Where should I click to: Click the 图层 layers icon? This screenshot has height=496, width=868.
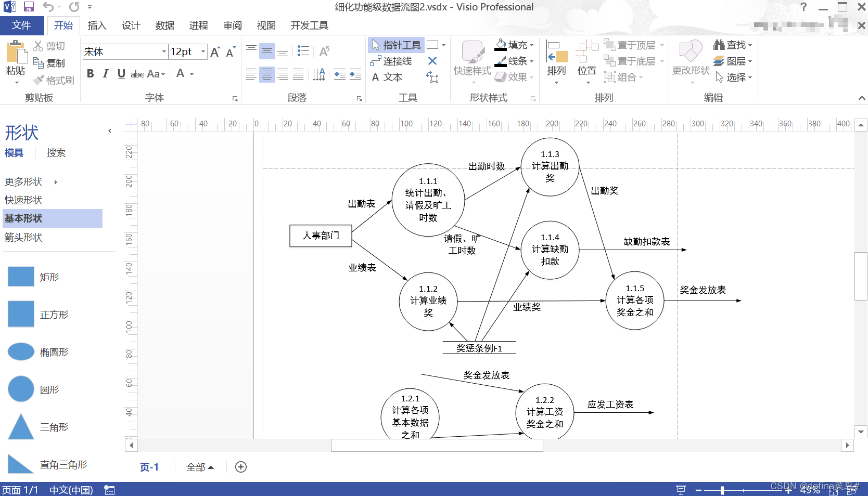click(731, 61)
